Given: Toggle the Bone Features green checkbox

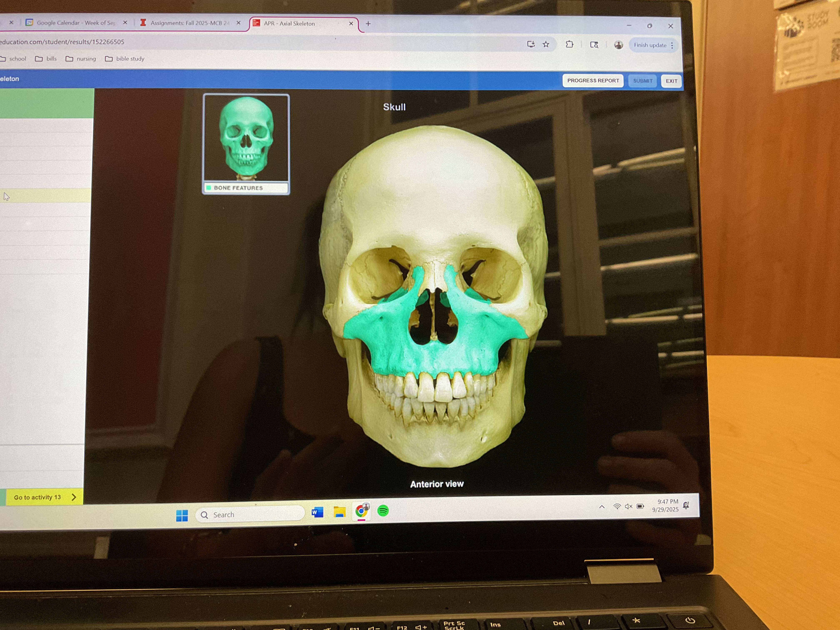Looking at the screenshot, I should [x=209, y=187].
